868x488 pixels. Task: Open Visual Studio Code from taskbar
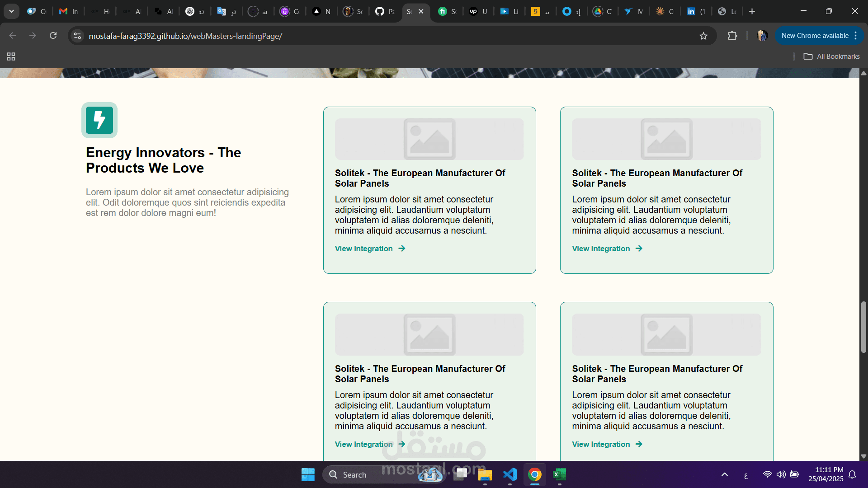pos(510,474)
